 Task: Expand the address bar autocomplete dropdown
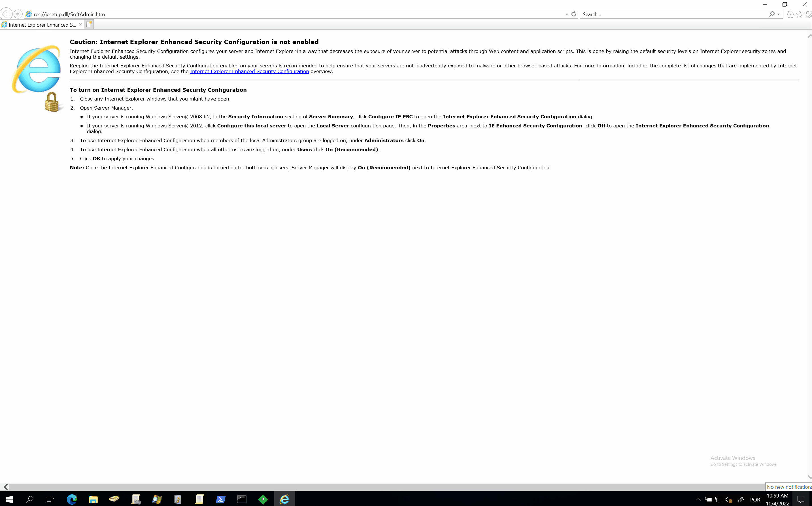[x=567, y=14]
